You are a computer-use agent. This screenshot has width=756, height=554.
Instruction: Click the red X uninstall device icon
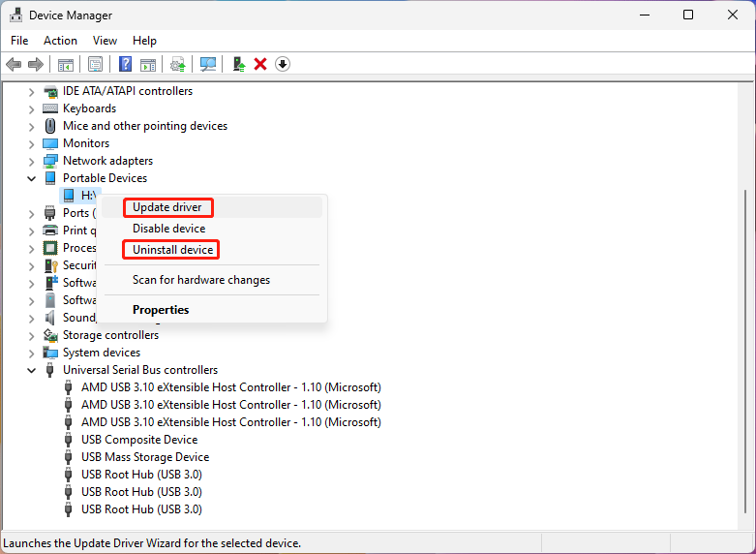(x=260, y=64)
